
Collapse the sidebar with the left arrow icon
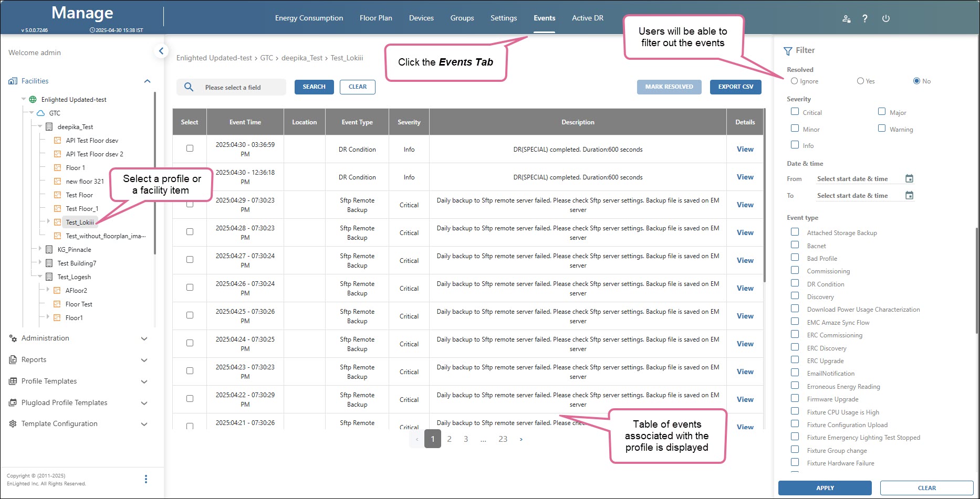[x=161, y=51]
